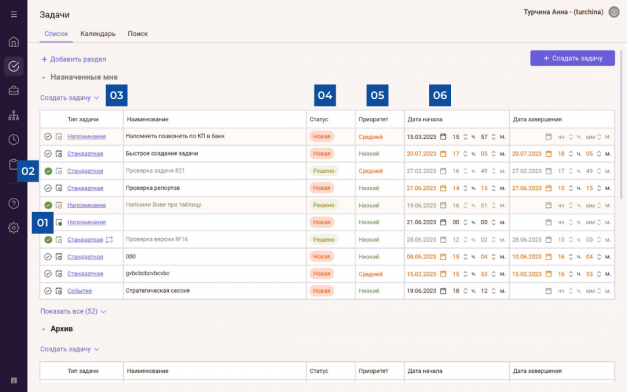This screenshot has height=392, width=627.
Task: Collapse the Назначенные мне section
Action: pos(44,77)
